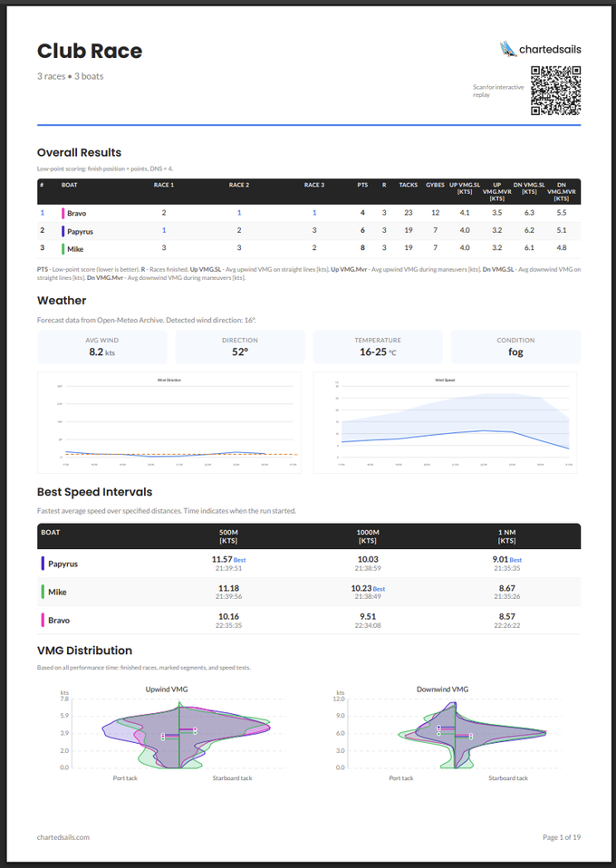Image resolution: width=616 pixels, height=868 pixels.
Task: Click Bravo's pink marker in Overall Results
Action: pyautogui.click(x=63, y=214)
